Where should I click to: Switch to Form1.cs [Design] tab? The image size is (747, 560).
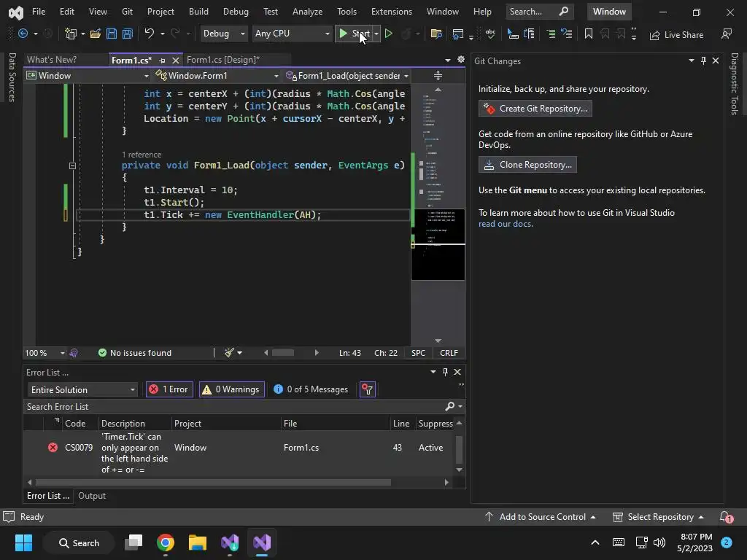point(222,60)
